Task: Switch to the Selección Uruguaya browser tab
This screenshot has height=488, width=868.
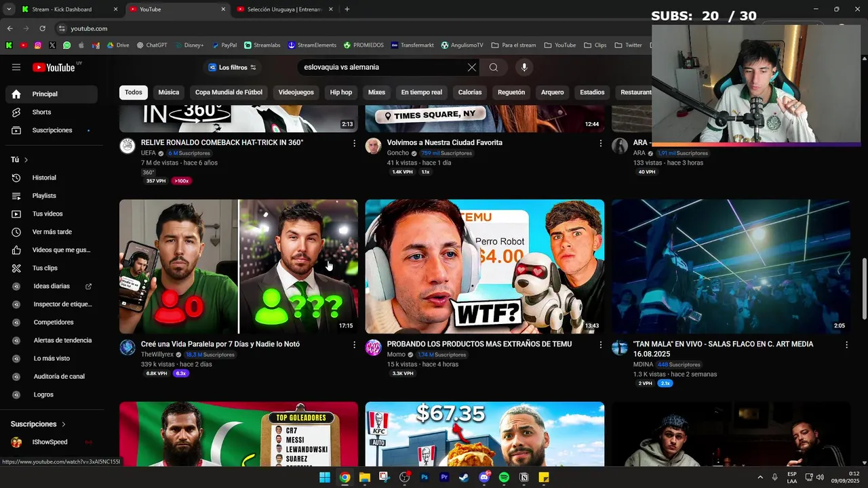Action: 285,9
